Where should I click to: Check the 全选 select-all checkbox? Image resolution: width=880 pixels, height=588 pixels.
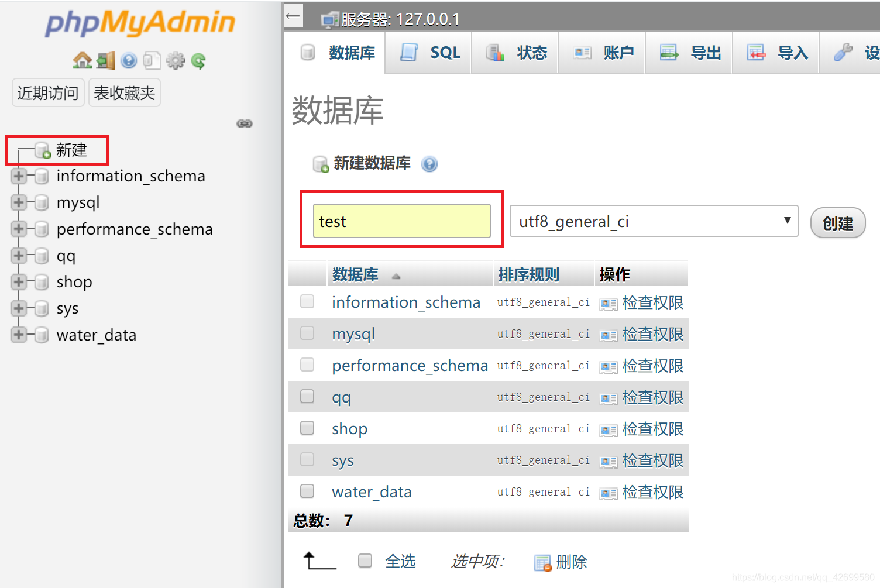[x=365, y=561]
